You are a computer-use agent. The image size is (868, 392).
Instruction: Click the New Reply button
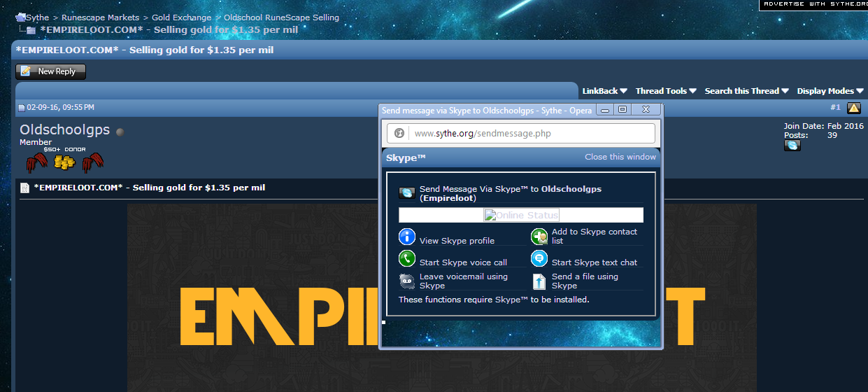pyautogui.click(x=50, y=71)
